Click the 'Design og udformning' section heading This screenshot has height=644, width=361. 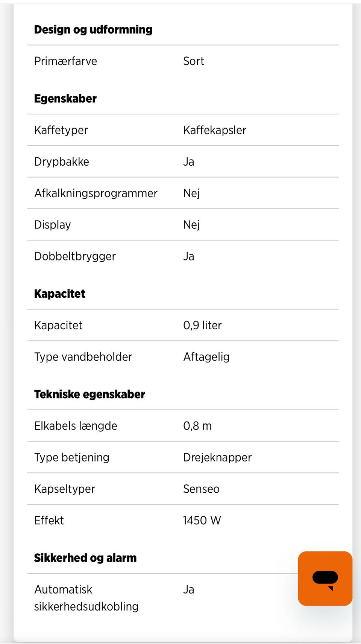pyautogui.click(x=93, y=29)
